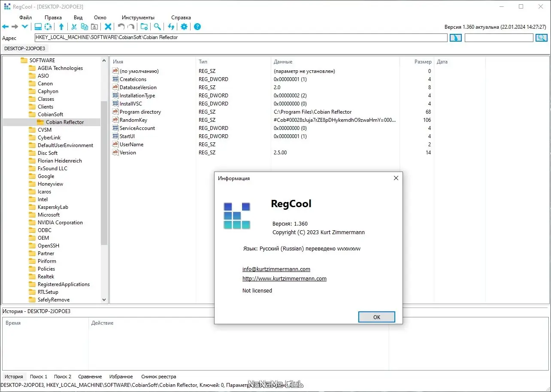The image size is (551, 392).
Task: Click the new key folder-plus icon
Action: click(x=144, y=27)
